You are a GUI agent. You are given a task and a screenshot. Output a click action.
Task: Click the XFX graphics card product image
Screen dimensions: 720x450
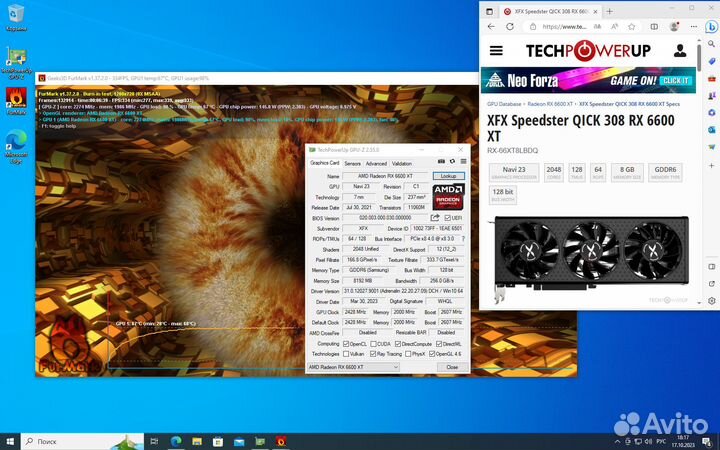591,257
